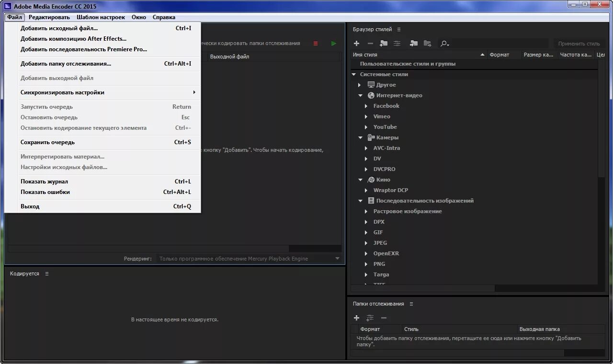Open preset settings sliders icon in Браузер стилей
The width and height of the screenshot is (613, 364).
(397, 44)
